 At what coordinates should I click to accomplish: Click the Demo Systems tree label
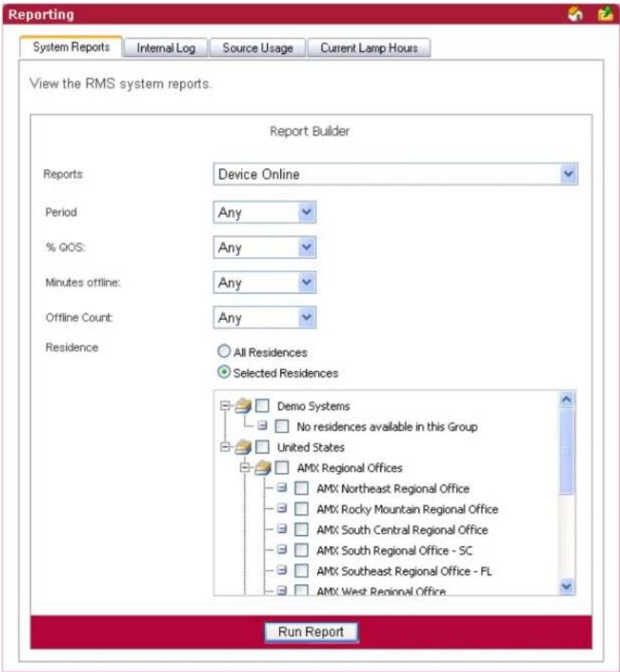(313, 406)
